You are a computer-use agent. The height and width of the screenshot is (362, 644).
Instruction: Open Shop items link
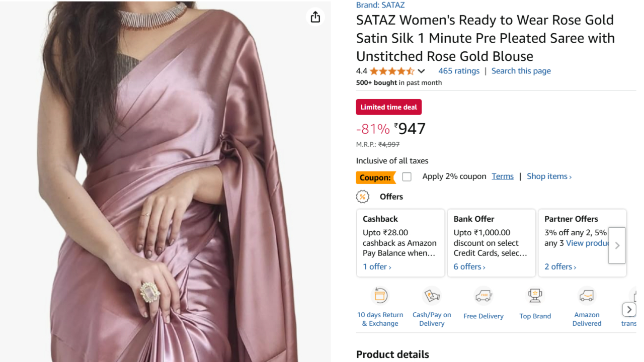pyautogui.click(x=549, y=176)
